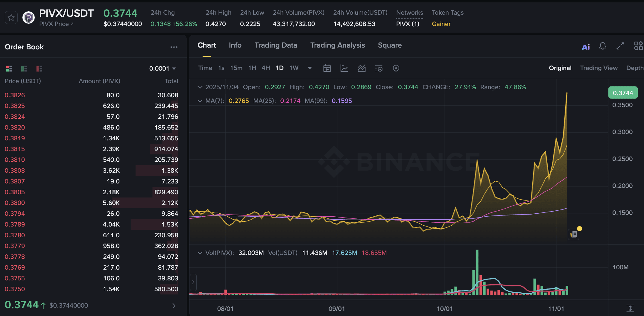Open the PIVX Price link
Viewport: 644px width, 316px height.
(56, 24)
